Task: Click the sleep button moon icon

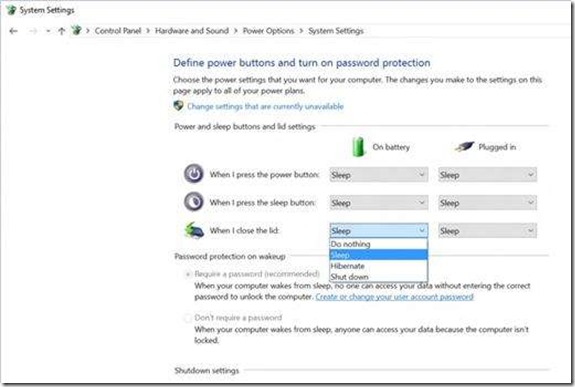Action: pyautogui.click(x=194, y=202)
